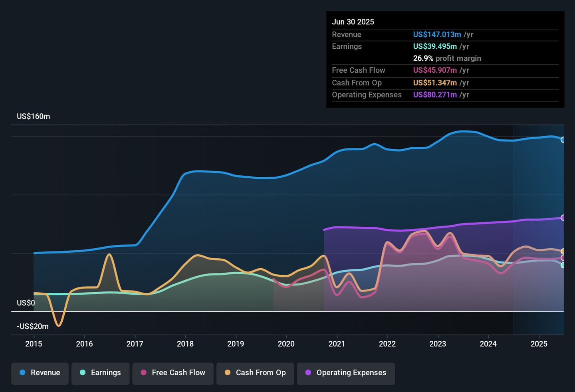Click the 2020 year on the timeline axis
This screenshot has height=392, width=575.
pyautogui.click(x=286, y=344)
